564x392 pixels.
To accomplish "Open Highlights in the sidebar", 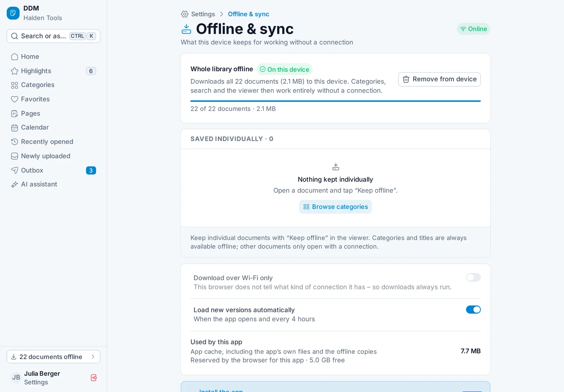I will click(x=53, y=71).
